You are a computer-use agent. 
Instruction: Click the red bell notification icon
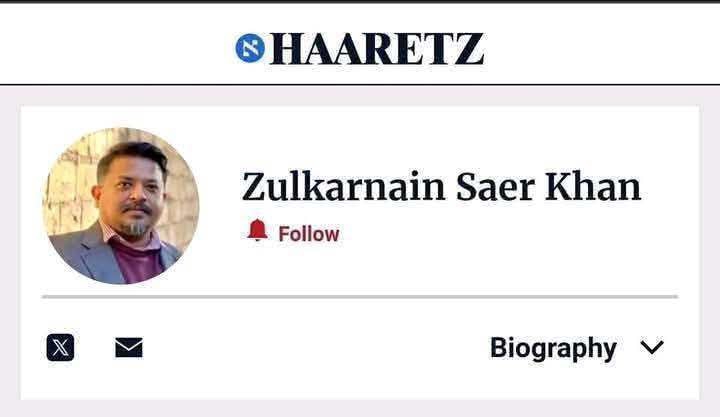(x=258, y=230)
